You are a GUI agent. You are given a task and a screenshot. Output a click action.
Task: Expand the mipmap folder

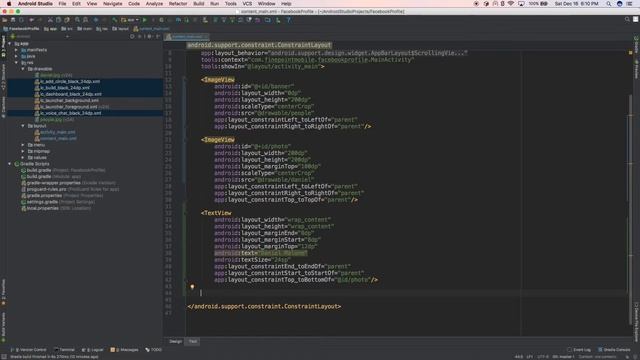tap(23, 151)
